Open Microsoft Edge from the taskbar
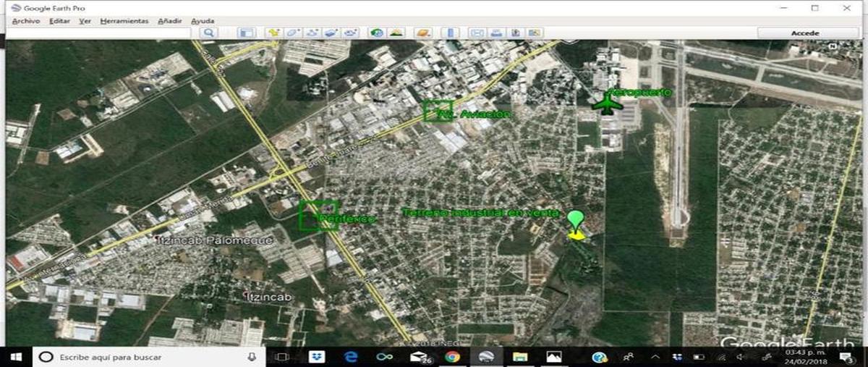The image size is (868, 367). click(351, 357)
